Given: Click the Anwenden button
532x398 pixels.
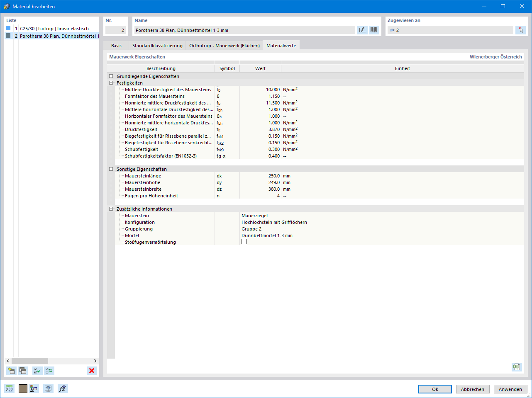Looking at the screenshot, I should (510, 389).
